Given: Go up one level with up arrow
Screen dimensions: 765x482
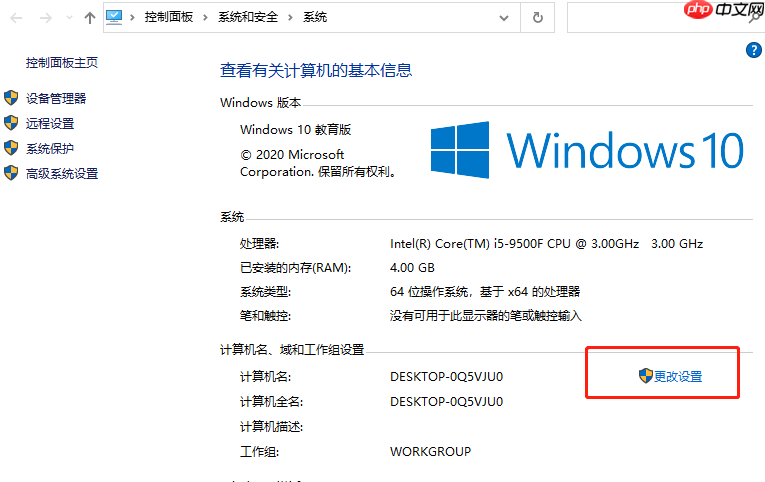Looking at the screenshot, I should pyautogui.click(x=89, y=18).
